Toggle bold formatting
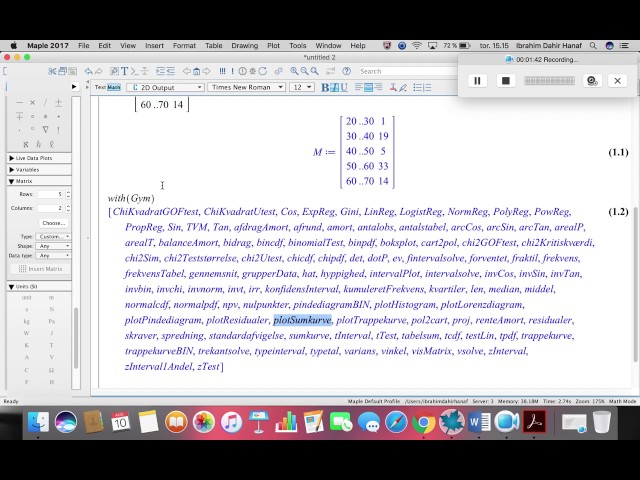The image size is (640, 480). tap(325, 87)
